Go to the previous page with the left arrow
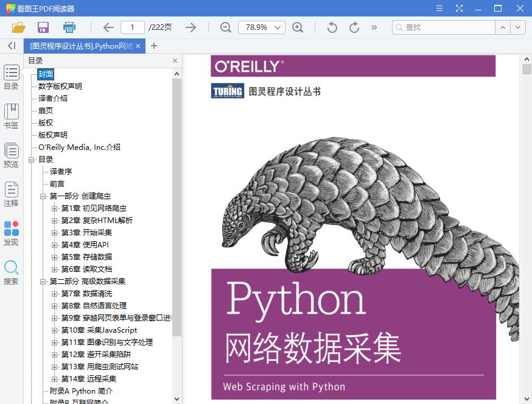The image size is (532, 404). pos(108,27)
